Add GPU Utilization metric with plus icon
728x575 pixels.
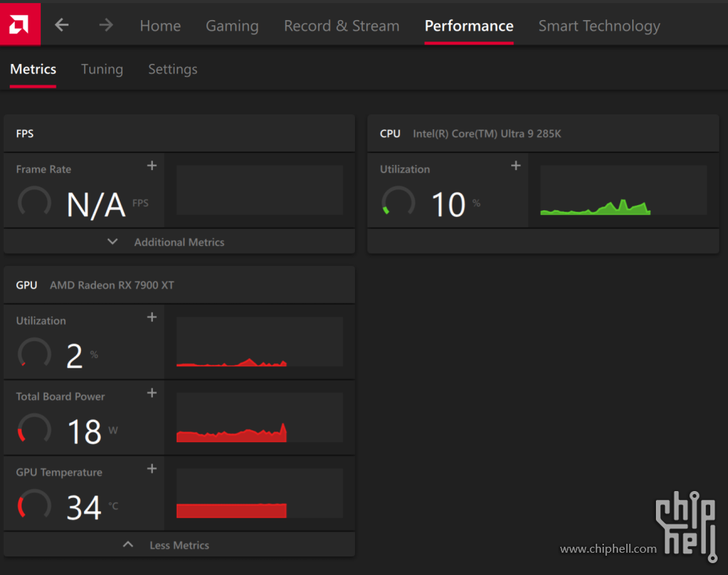[x=152, y=317]
